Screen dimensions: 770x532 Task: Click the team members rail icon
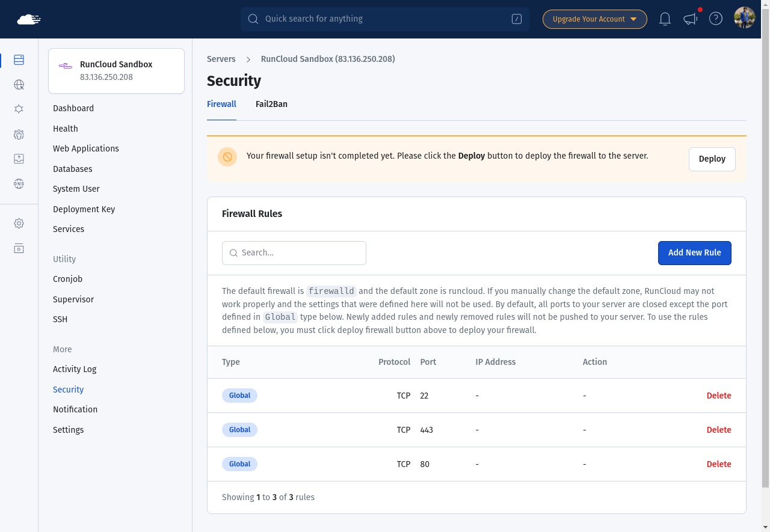click(x=19, y=135)
